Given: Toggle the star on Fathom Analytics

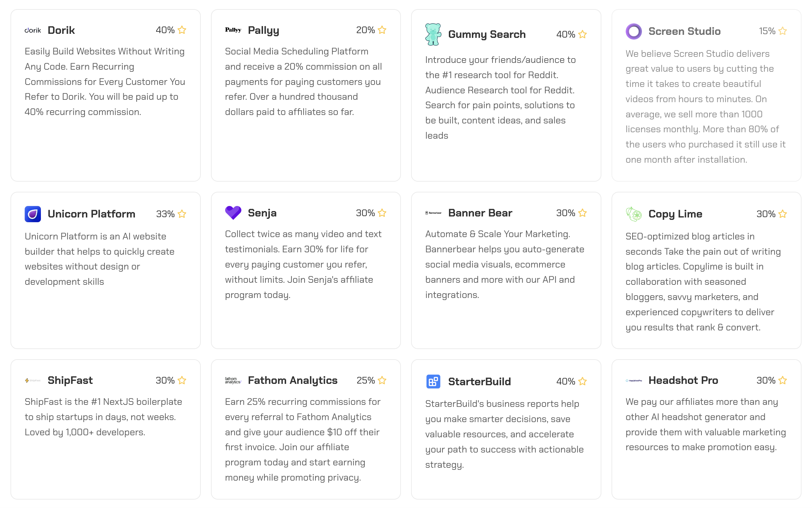Looking at the screenshot, I should [x=382, y=380].
